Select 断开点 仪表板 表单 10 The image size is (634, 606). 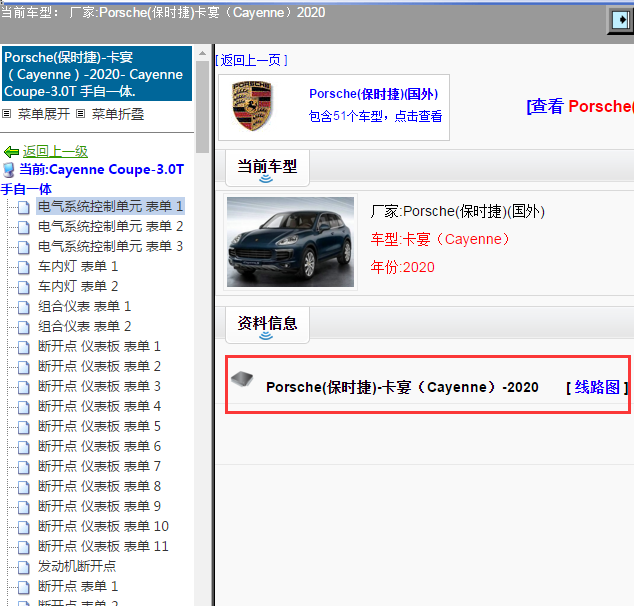pos(104,526)
